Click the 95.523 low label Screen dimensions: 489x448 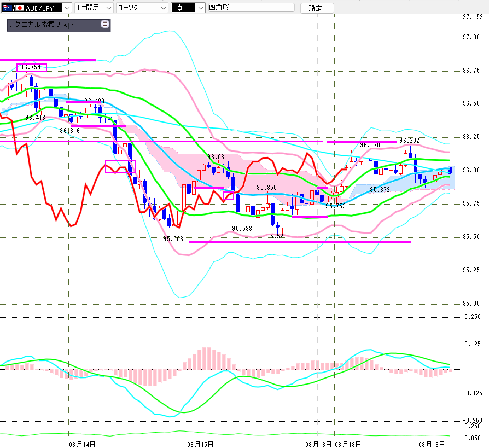pyautogui.click(x=276, y=236)
